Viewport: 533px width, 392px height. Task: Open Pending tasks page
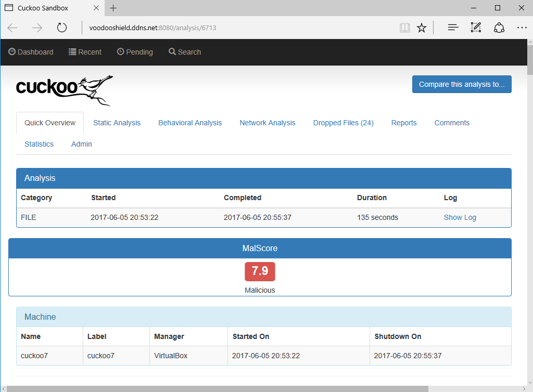(135, 52)
